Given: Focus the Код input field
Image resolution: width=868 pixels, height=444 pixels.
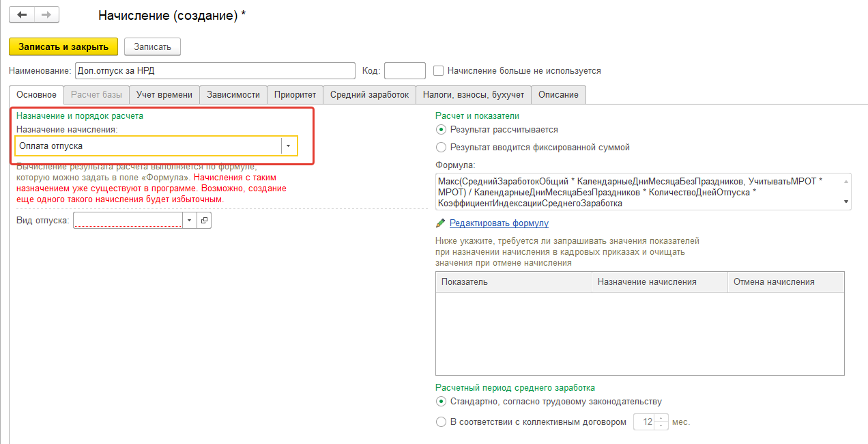Looking at the screenshot, I should point(405,71).
